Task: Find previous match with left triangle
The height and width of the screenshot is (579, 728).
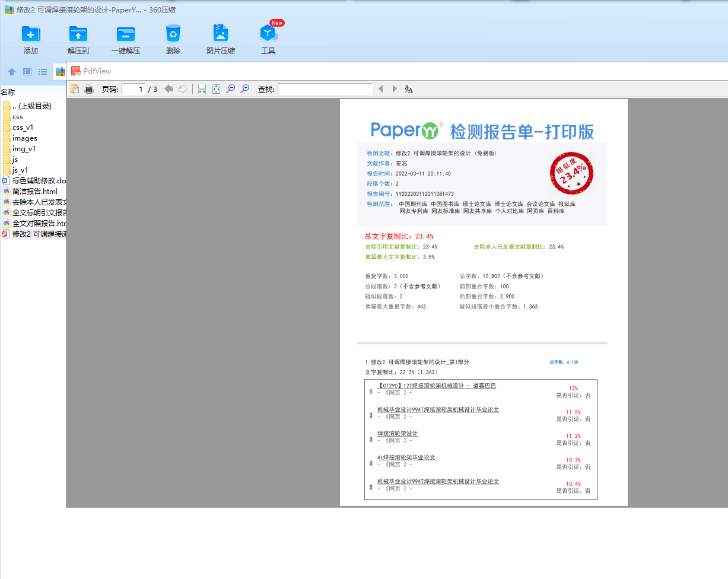Action: (381, 89)
